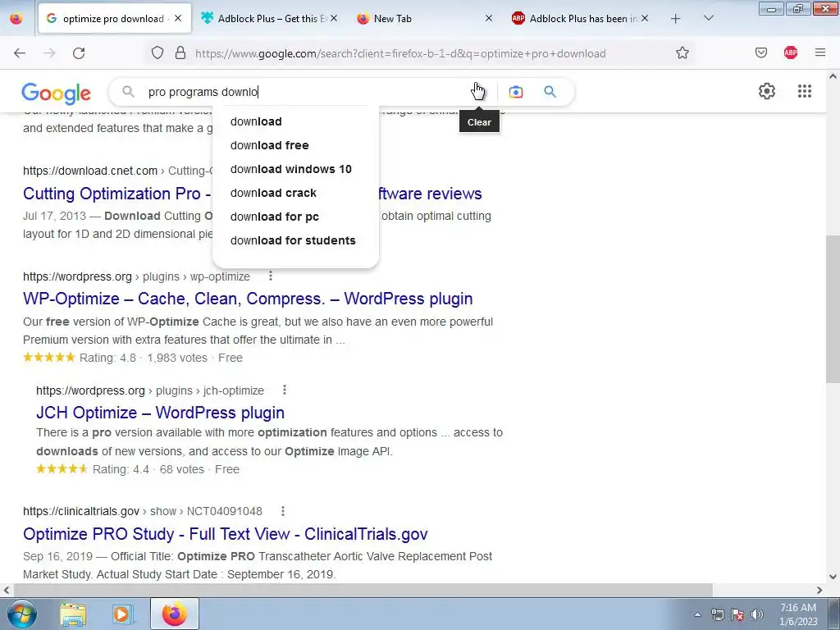Submit search with the blue magnifier button
Image resolution: width=840 pixels, height=630 pixels.
coord(550,92)
